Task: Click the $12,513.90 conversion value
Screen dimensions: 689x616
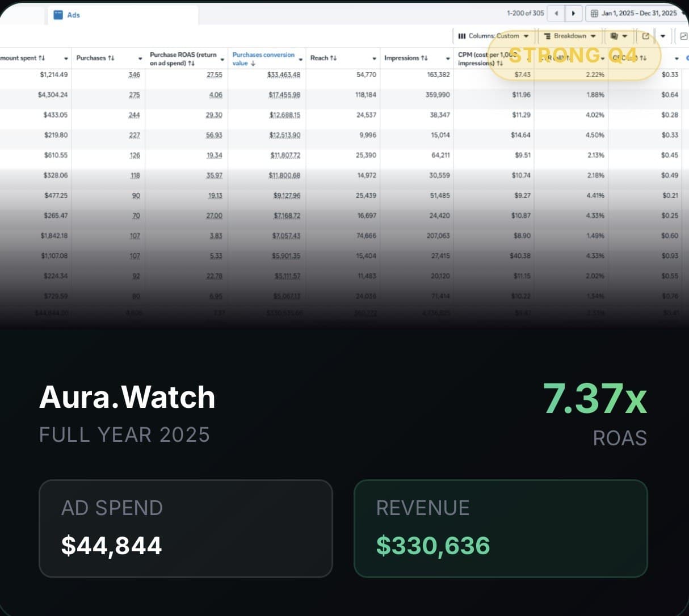Action: 285,135
